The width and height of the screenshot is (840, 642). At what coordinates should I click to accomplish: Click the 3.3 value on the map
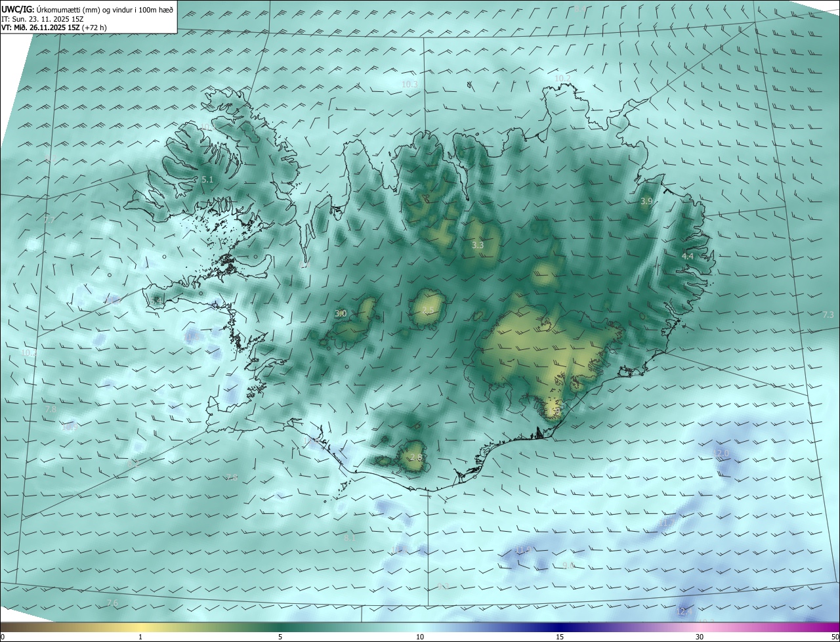[x=478, y=245]
